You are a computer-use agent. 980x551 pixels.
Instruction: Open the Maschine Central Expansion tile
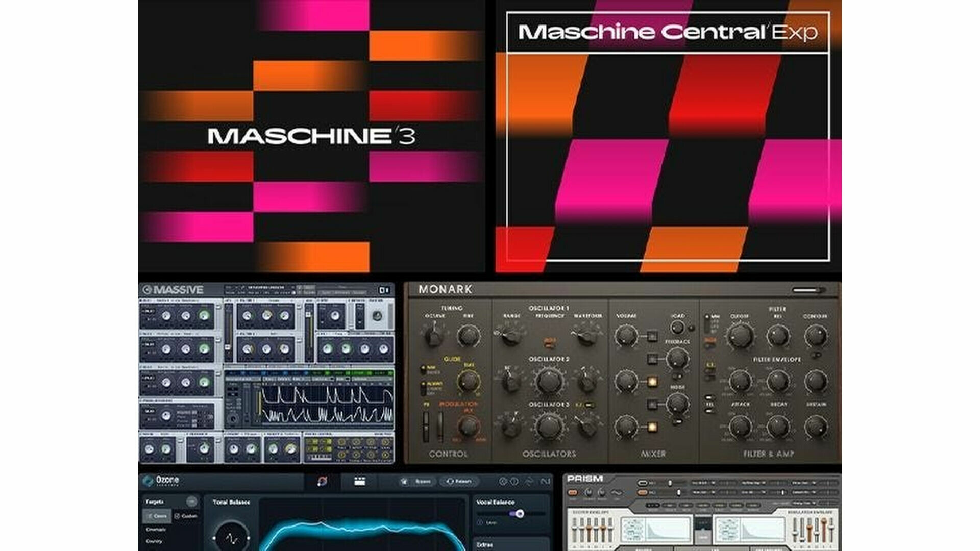[668, 136]
